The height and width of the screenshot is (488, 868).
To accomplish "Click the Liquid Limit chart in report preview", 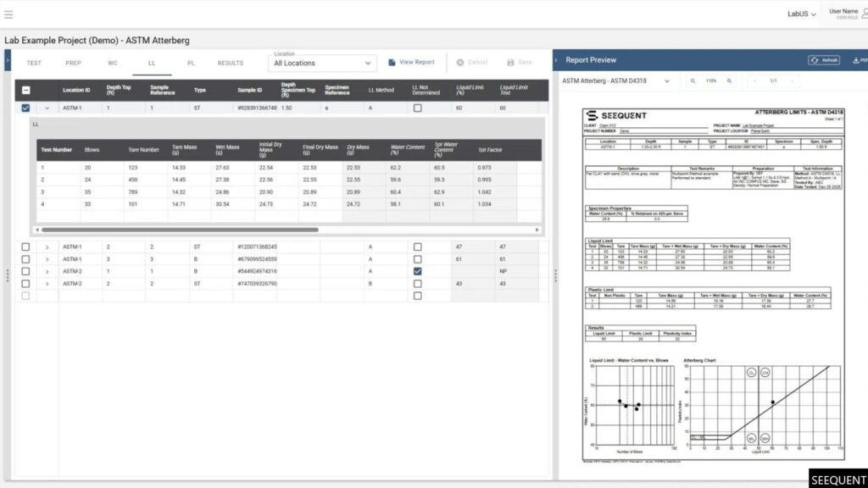I will (630, 406).
